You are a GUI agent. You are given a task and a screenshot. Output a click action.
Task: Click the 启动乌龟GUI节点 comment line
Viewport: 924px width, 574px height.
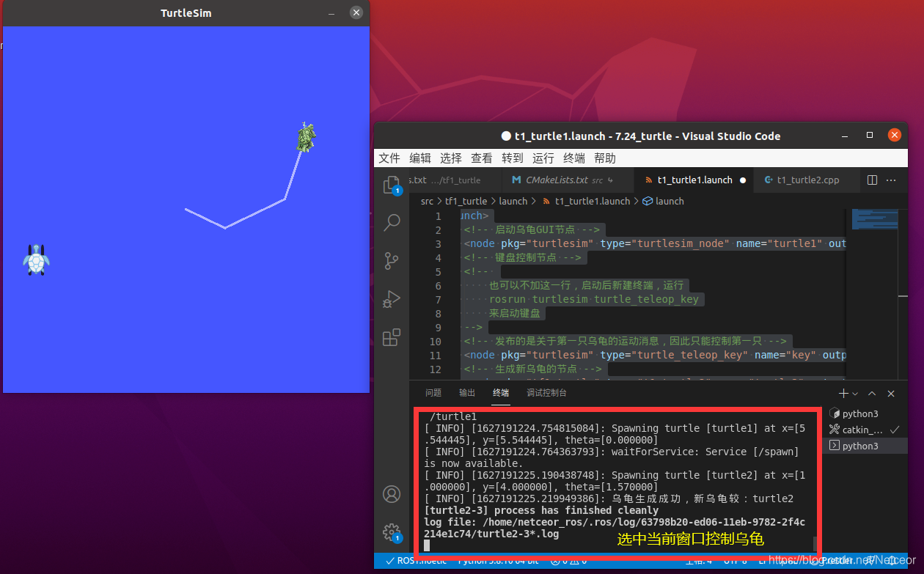tap(532, 230)
